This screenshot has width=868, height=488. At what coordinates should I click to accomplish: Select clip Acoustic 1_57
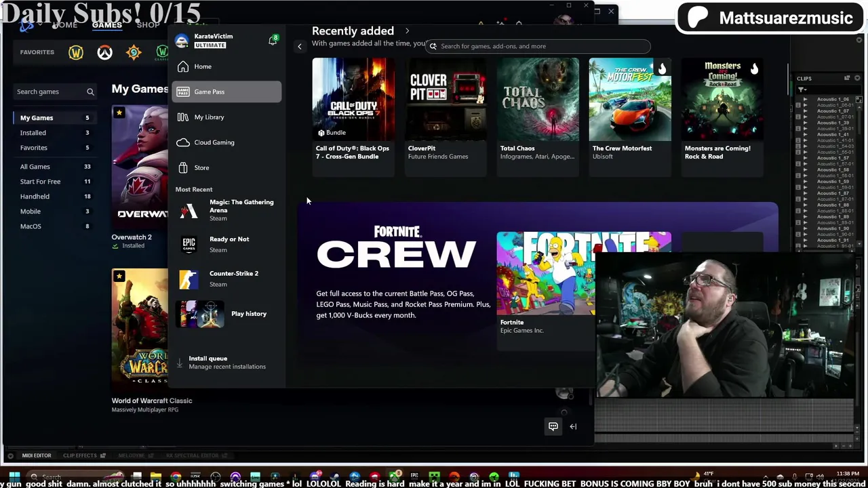tap(833, 158)
